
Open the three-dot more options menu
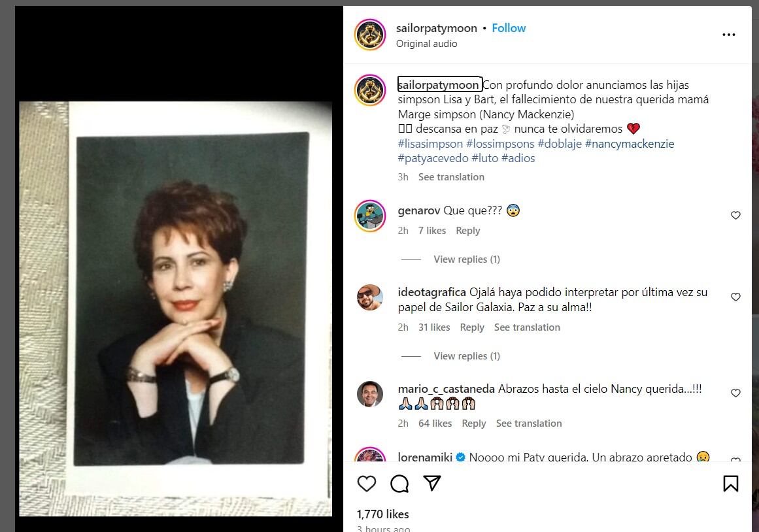728,35
